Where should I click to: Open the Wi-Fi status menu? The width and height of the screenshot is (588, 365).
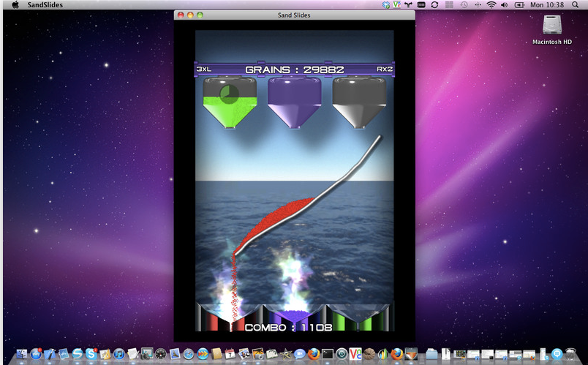[x=491, y=5]
